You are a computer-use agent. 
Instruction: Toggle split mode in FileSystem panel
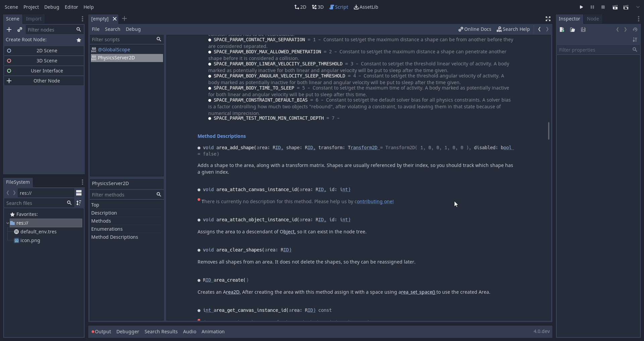(x=79, y=193)
